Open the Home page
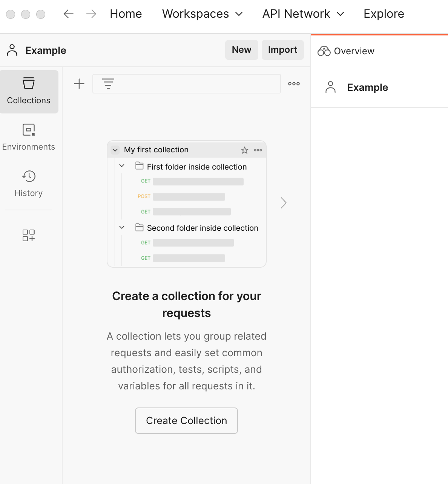This screenshot has height=484, width=448. [x=126, y=14]
